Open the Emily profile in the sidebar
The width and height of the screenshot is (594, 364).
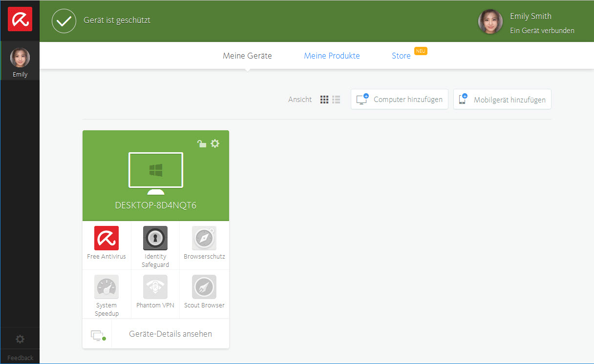pos(20,61)
